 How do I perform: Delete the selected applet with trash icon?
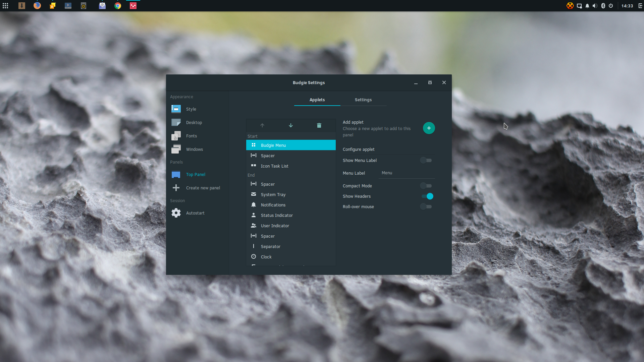click(319, 125)
